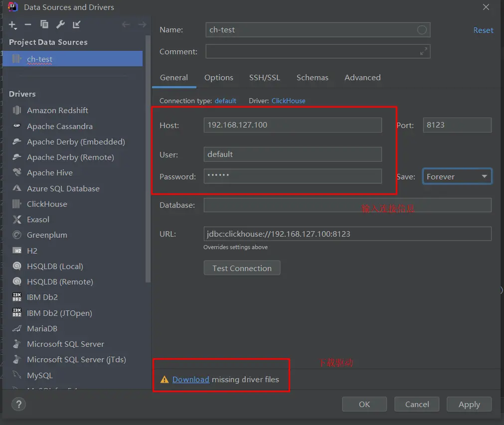Remove the selected data source with minus icon
Viewport: 504px width, 425px height.
pyautogui.click(x=28, y=25)
